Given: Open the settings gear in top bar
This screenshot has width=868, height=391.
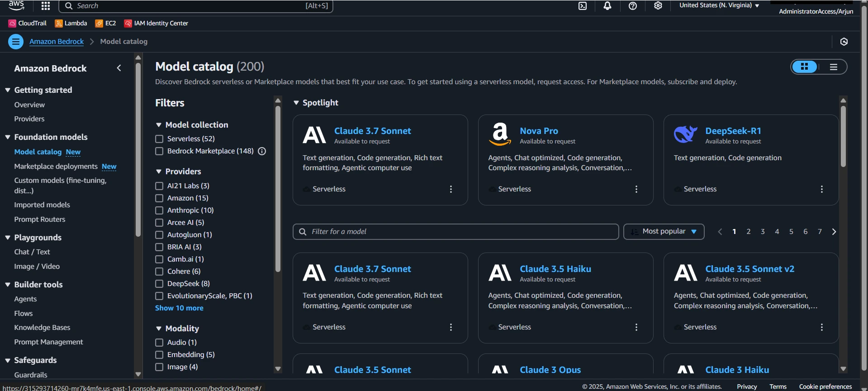Looking at the screenshot, I should [658, 6].
